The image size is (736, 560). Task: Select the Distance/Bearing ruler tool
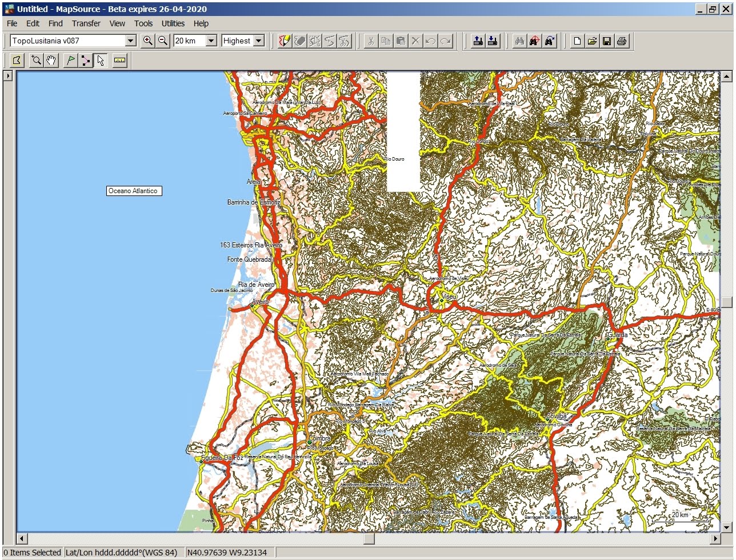point(119,60)
